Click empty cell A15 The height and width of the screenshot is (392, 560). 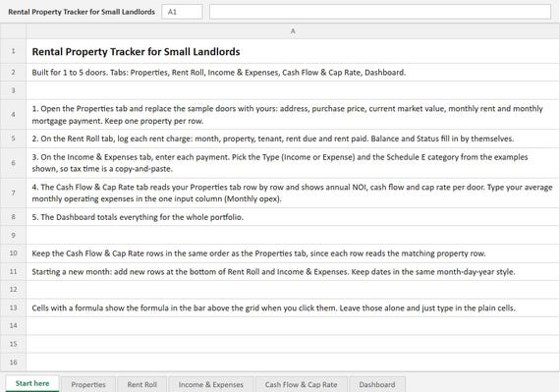click(293, 344)
